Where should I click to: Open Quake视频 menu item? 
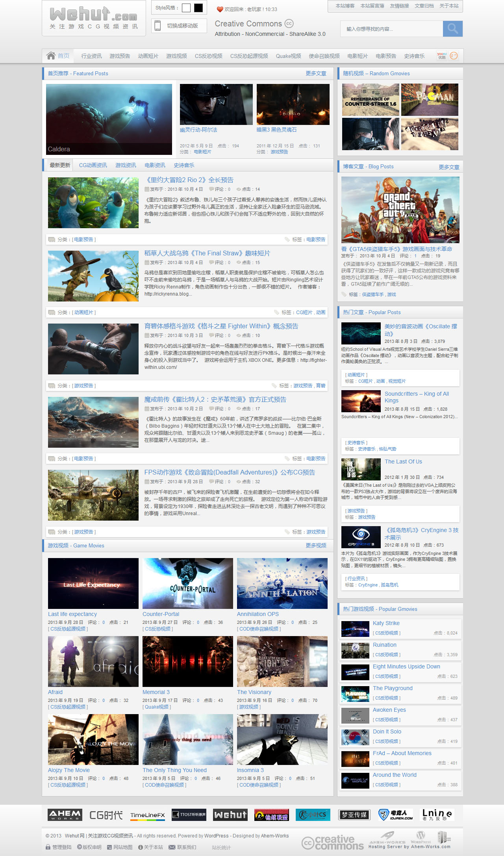[x=288, y=56]
